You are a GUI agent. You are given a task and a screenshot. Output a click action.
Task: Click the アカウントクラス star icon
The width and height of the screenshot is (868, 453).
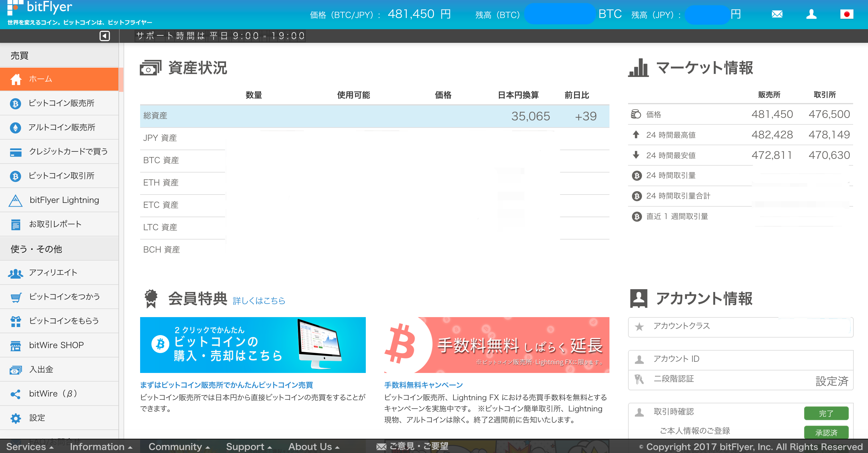tap(639, 326)
